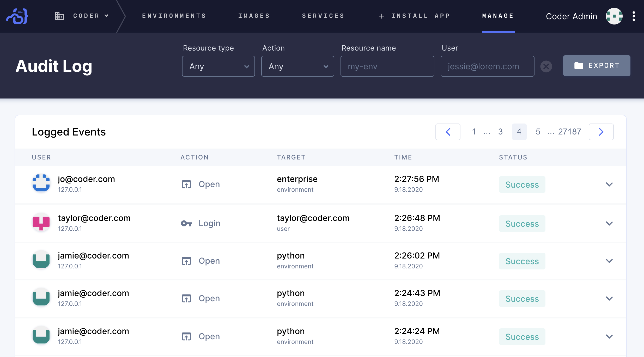Click the Coder logo icon
Viewport: 644px width, 357px height.
point(17,16)
